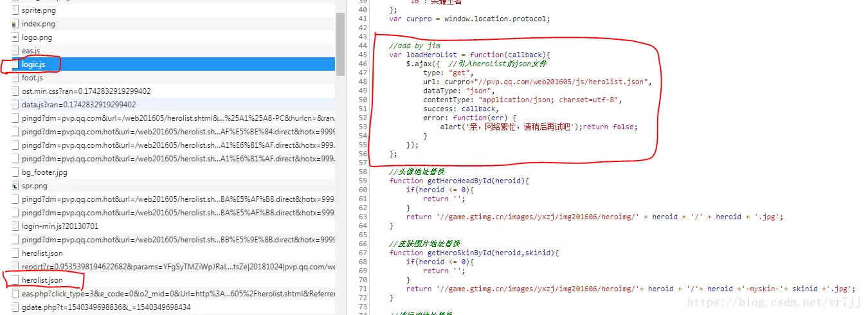
Task: Open the red-circled herolist.json request
Action: pyautogui.click(x=42, y=280)
